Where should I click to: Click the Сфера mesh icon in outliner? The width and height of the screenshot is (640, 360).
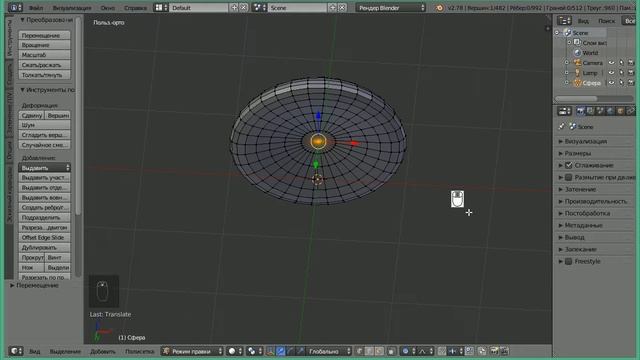(577, 83)
